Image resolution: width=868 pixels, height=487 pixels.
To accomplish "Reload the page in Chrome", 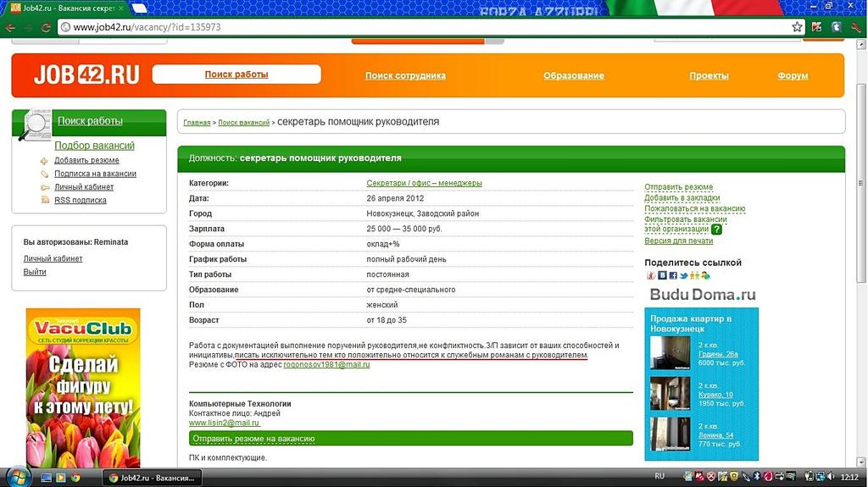I will pos(47,27).
